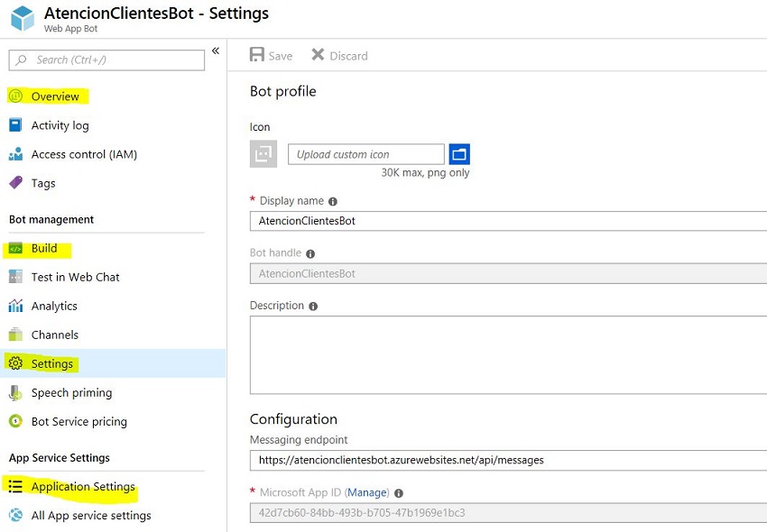Click the Analytics chart icon
The width and height of the screenshot is (767, 532).
[15, 306]
